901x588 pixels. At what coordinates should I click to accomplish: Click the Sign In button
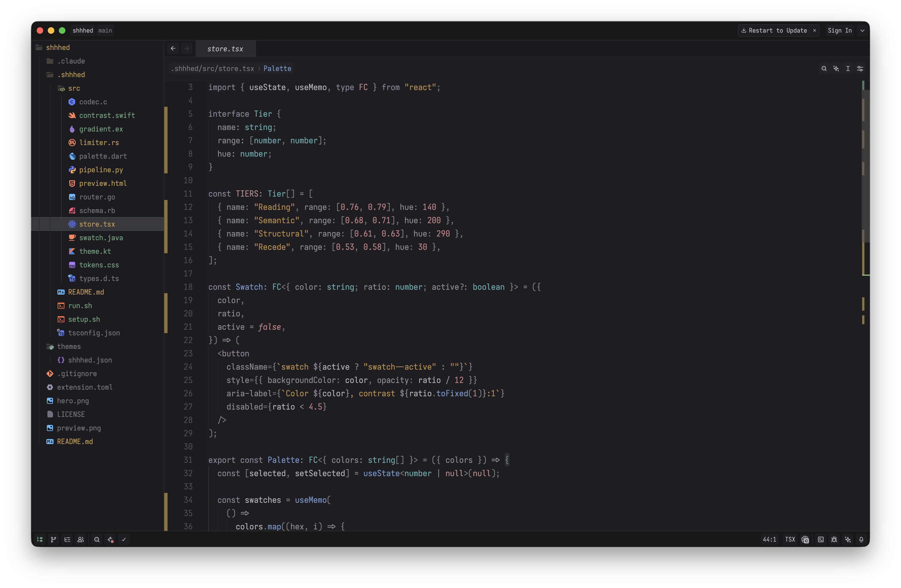coord(840,30)
